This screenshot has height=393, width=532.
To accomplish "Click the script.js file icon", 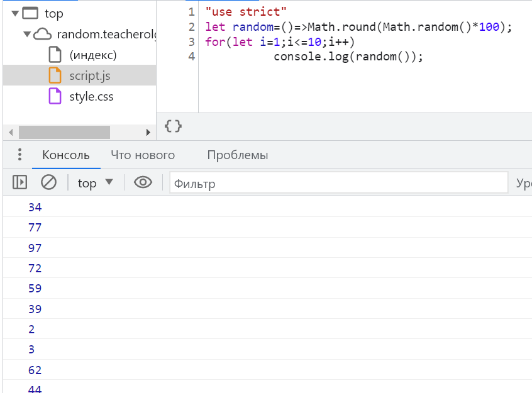I will point(56,75).
